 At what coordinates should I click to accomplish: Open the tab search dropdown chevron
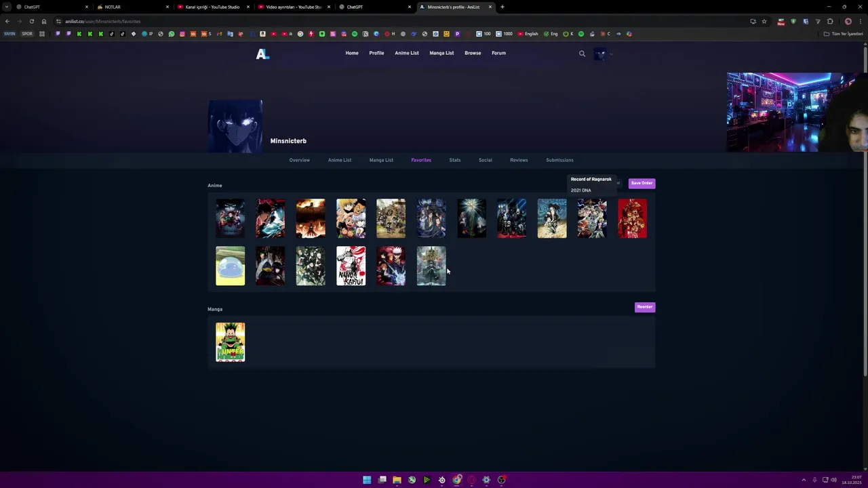(x=7, y=7)
